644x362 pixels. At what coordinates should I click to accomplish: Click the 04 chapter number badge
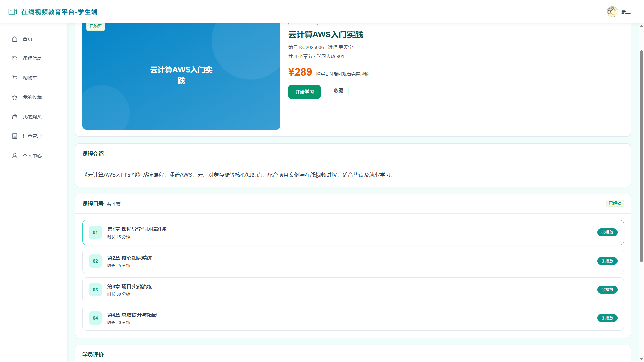[95, 318]
